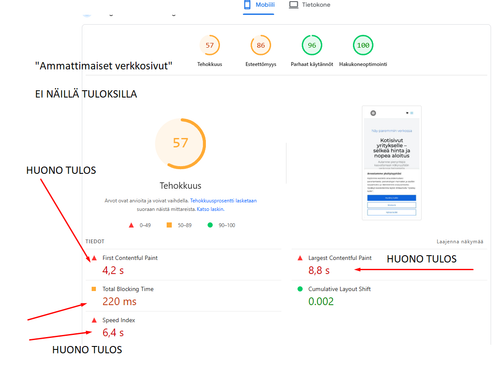Click the red 0–49 legend triangle

131,225
